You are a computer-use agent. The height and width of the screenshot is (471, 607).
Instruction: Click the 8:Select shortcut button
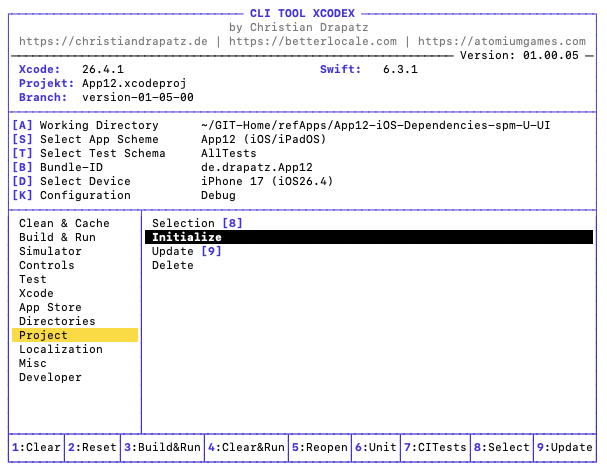point(502,447)
